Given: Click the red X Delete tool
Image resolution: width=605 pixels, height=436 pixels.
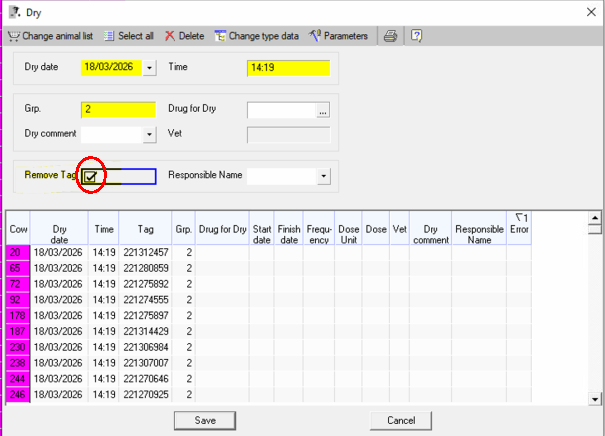Looking at the screenshot, I should pos(184,36).
